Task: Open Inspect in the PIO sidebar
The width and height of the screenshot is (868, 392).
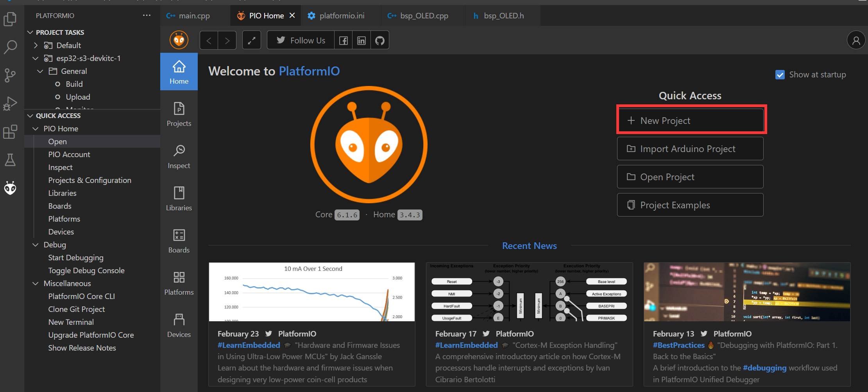Action: tap(179, 156)
